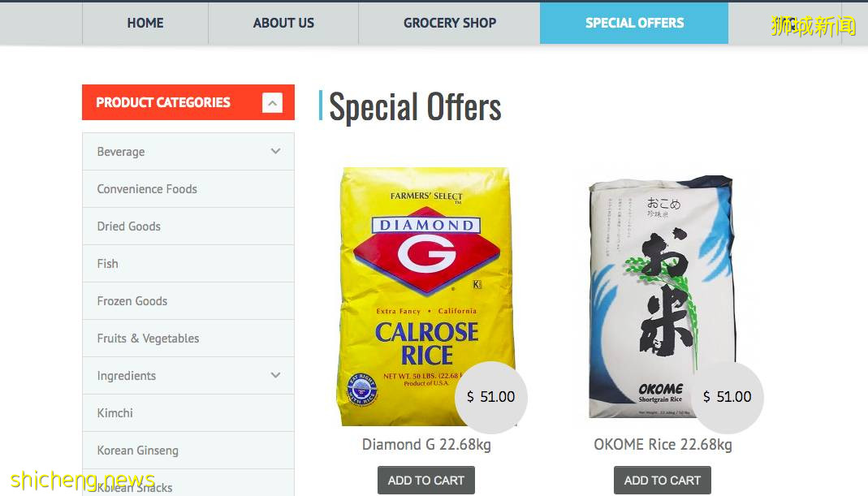
Task: Open the Home menu tab
Action: coord(145,23)
